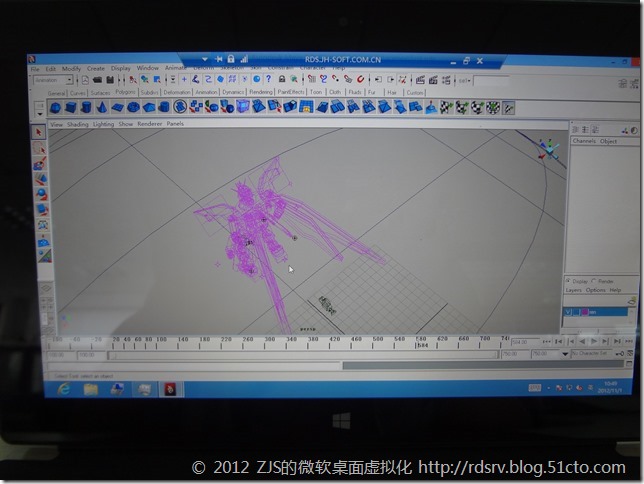644x484 pixels.
Task: Select the Rotate tool sphere icon
Action: point(41,194)
